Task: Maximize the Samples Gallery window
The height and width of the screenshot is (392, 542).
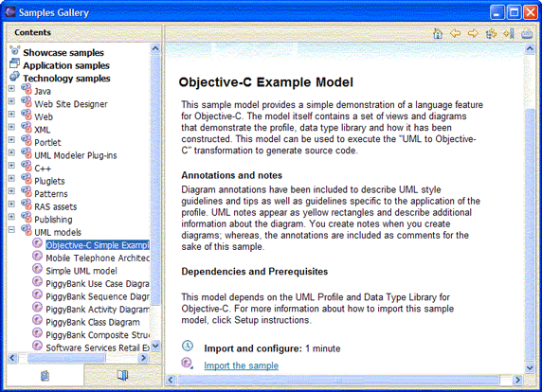Action: point(514,12)
